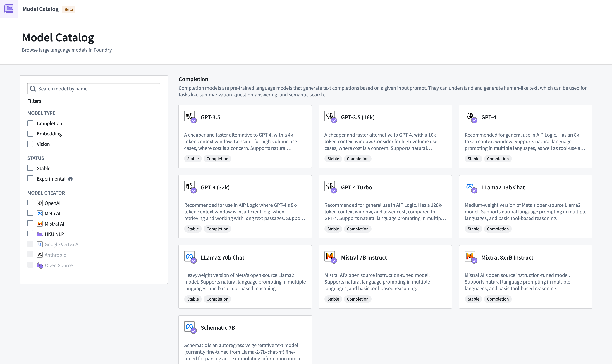Toggle the Vision model type checkbox

click(30, 144)
